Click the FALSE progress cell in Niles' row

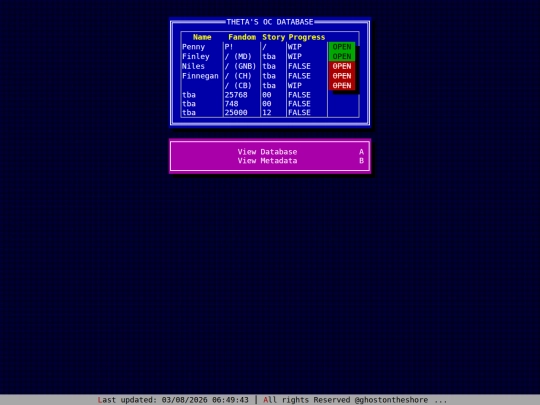[x=299, y=66]
